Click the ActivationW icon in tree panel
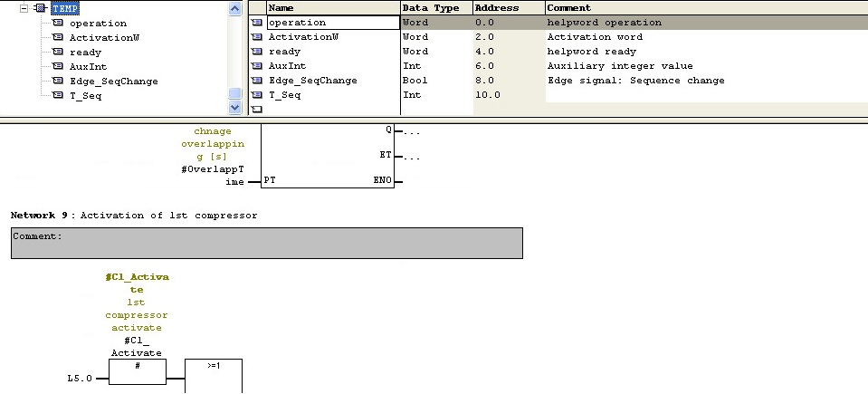Image resolution: width=868 pixels, height=394 pixels. [x=58, y=37]
